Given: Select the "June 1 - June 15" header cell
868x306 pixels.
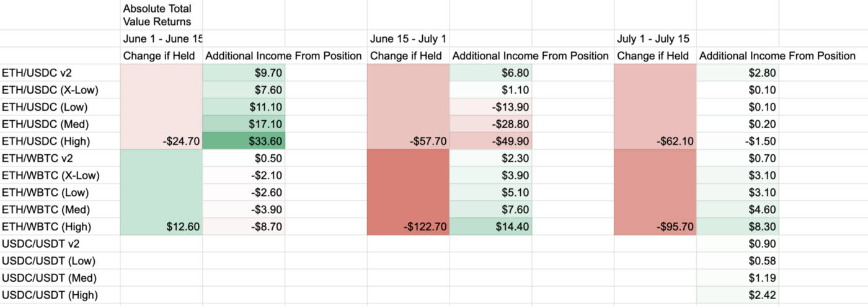Looking at the screenshot, I should point(161,39).
